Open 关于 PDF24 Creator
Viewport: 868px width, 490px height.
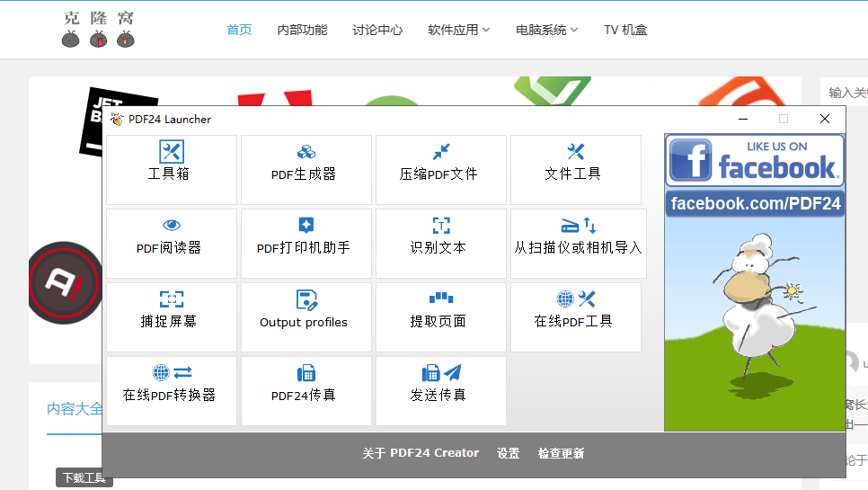[x=421, y=453]
